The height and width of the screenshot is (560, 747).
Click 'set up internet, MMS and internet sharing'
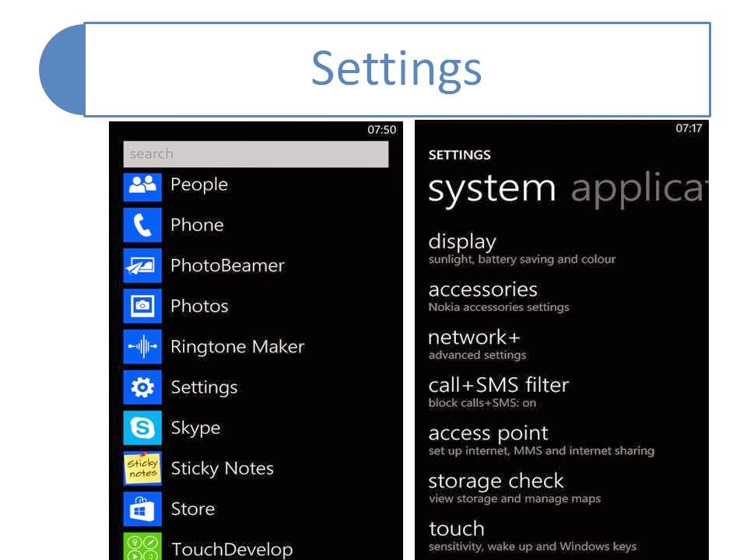542,451
